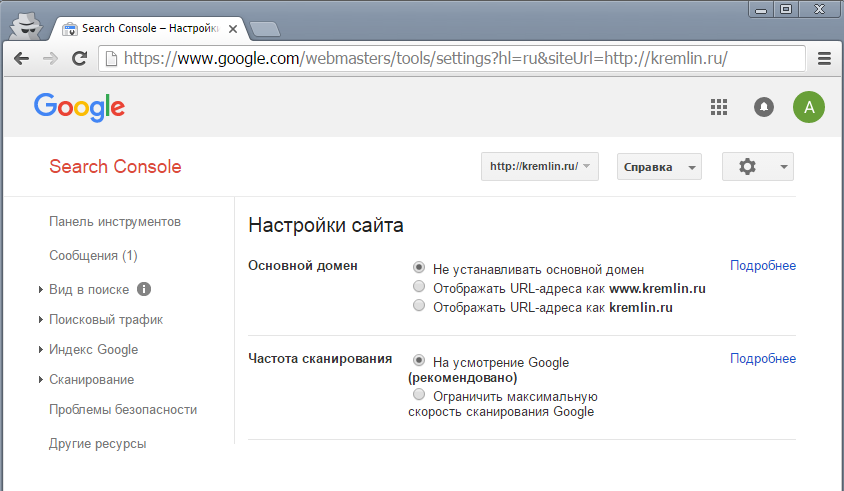This screenshot has height=491, width=844.
Task: Open the Chrome hamburger menu
Action: [824, 58]
